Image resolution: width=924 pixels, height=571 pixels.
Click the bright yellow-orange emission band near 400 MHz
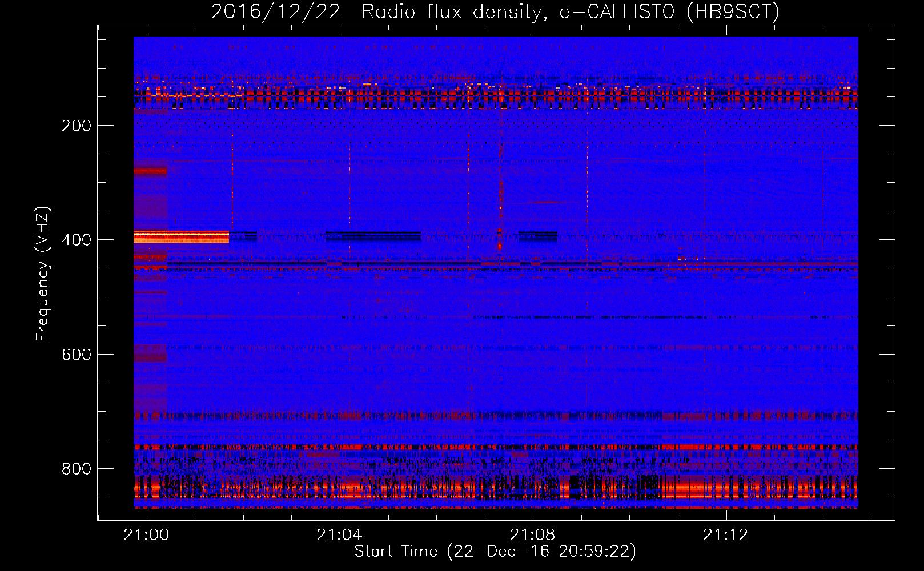(x=181, y=236)
